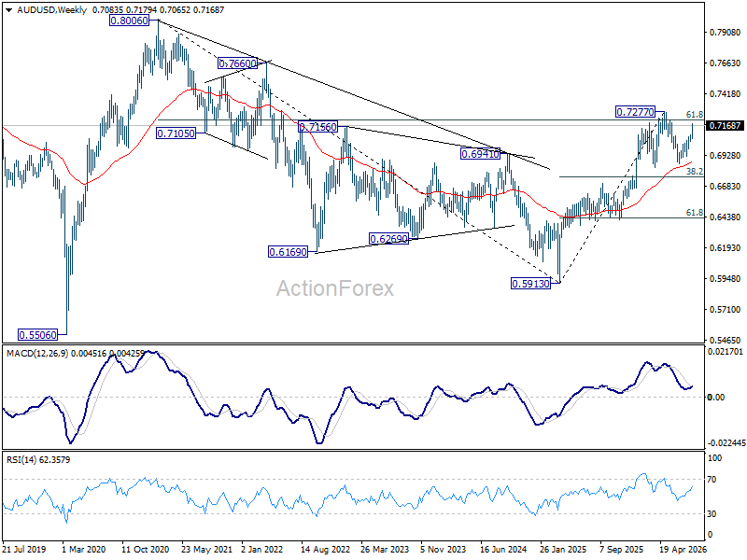Select the 1 Mar 2020 date marker
Screen dimensions: 747x560
pos(83,550)
